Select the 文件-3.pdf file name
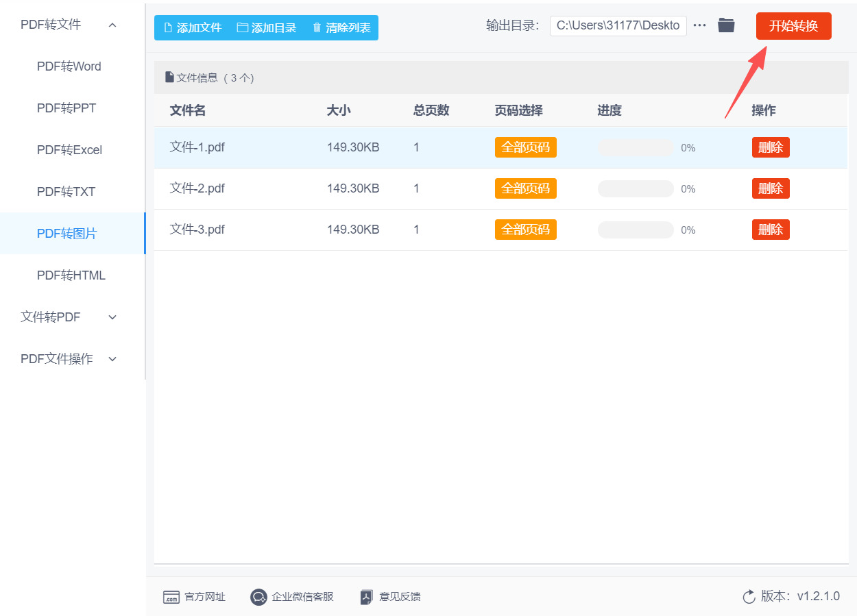 [x=197, y=230]
